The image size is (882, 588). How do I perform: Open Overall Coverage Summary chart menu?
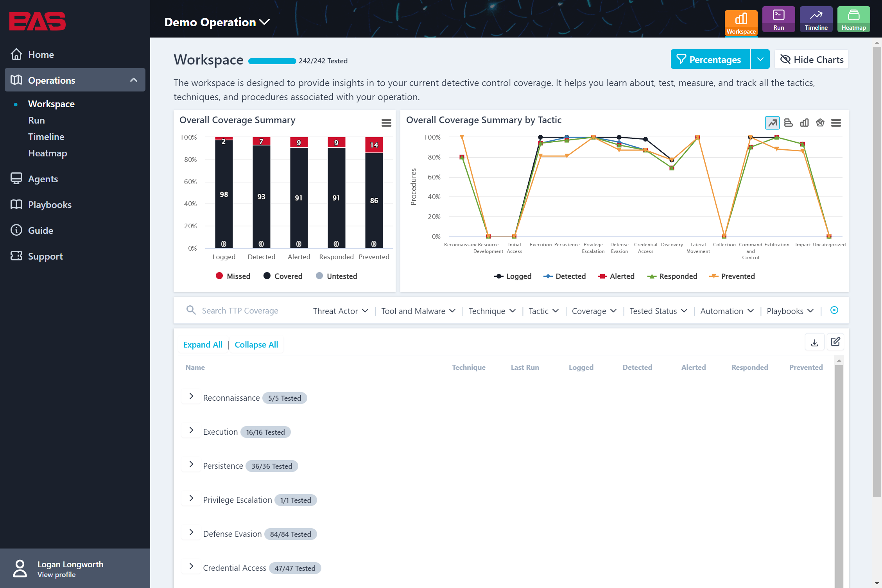[x=386, y=123]
